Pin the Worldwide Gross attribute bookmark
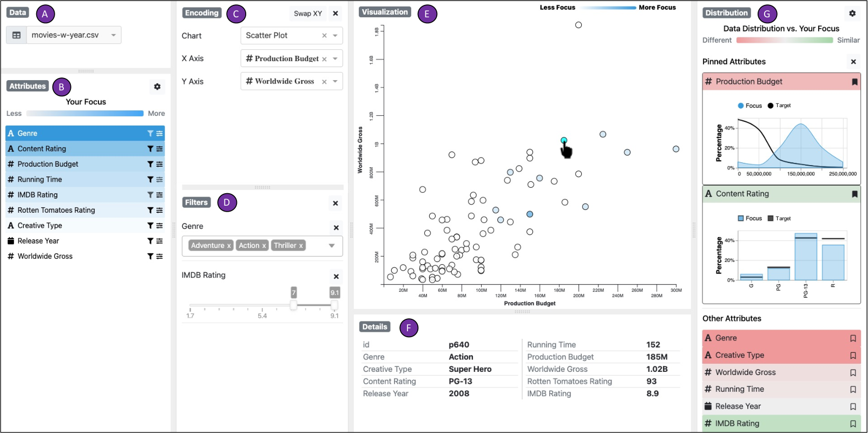Viewport: 868px width, 433px height. (x=853, y=372)
